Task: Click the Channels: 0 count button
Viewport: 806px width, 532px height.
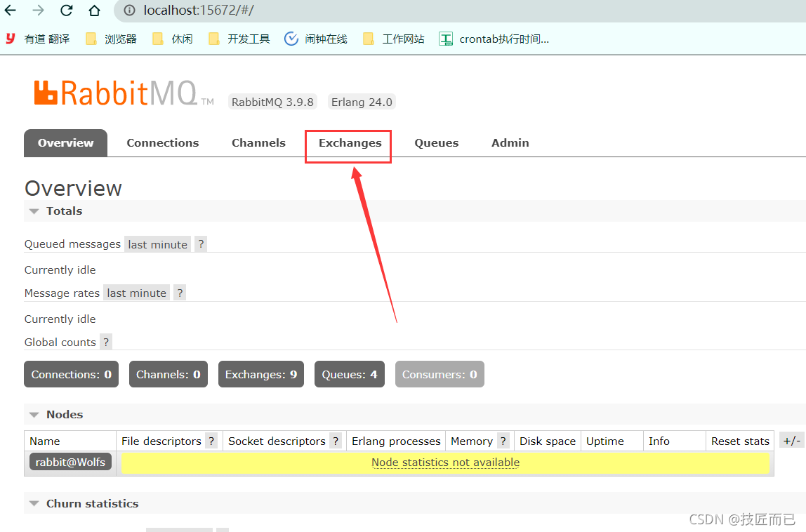Action: pyautogui.click(x=168, y=374)
